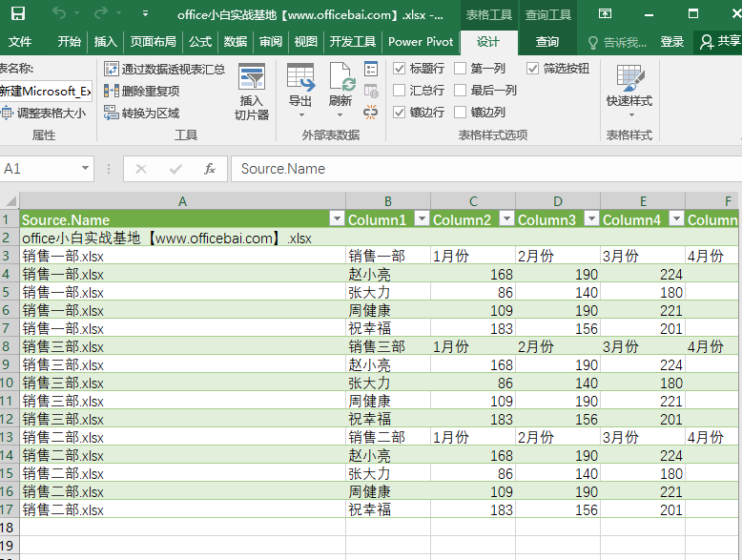The image size is (742, 560).
Task: Select column C header
Action: 473,201
